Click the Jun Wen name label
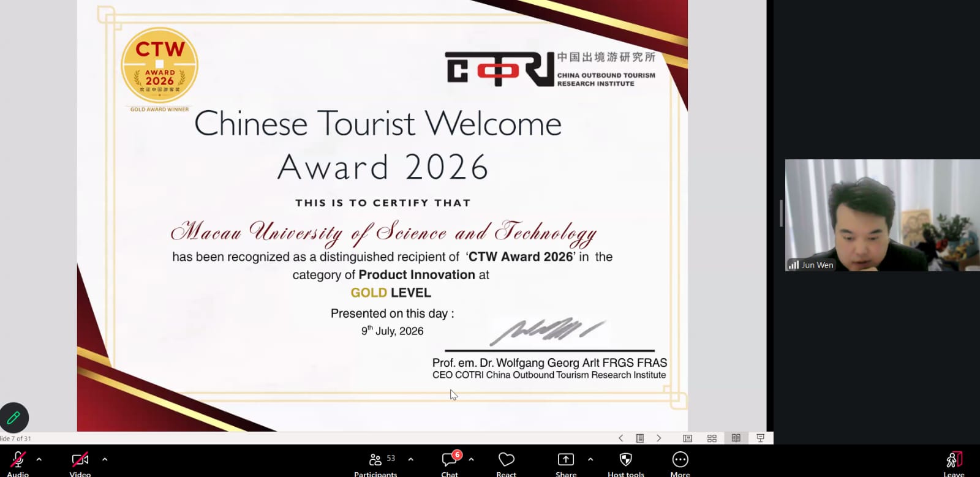This screenshot has width=980, height=477. pos(818,265)
